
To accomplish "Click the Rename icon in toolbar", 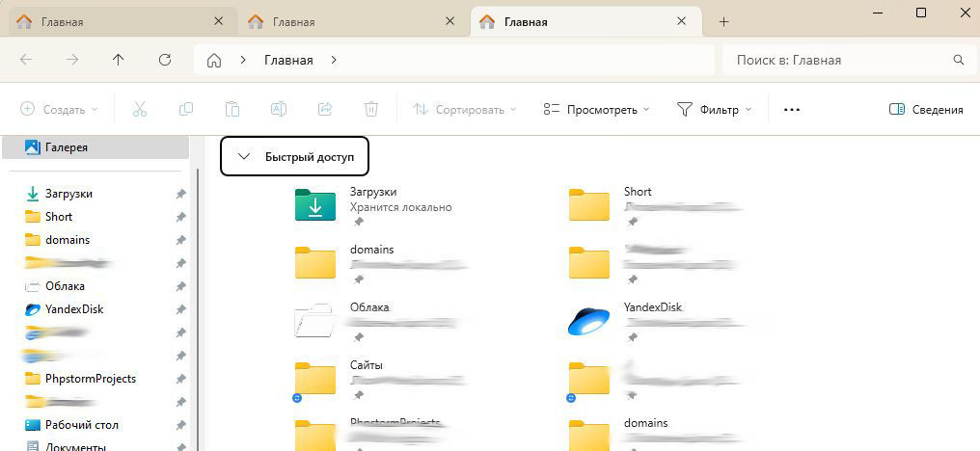I will 278,109.
